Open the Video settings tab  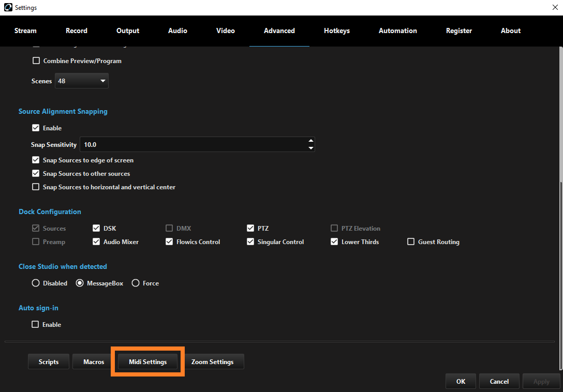[x=226, y=31]
